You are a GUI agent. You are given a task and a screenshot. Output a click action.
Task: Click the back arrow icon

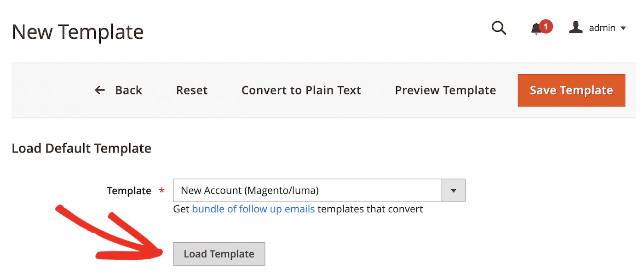click(x=100, y=90)
